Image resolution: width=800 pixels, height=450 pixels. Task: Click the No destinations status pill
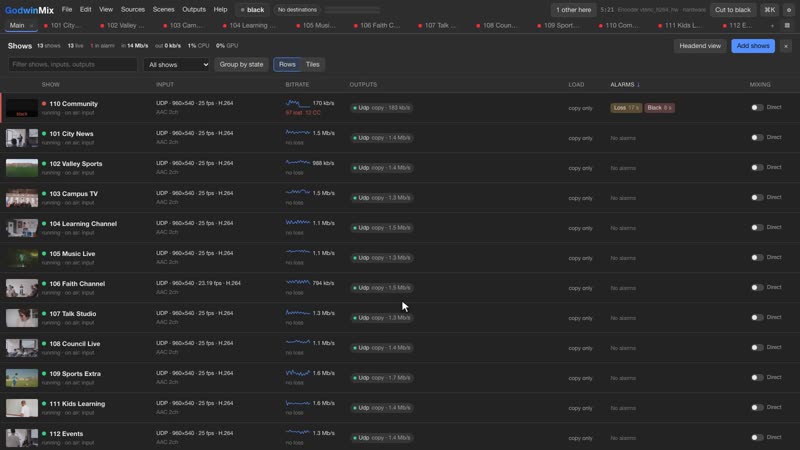pyautogui.click(x=297, y=10)
